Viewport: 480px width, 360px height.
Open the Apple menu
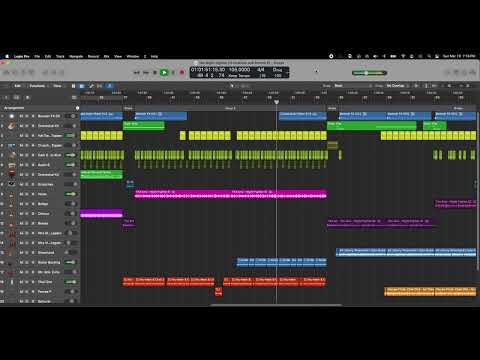pyautogui.click(x=7, y=56)
